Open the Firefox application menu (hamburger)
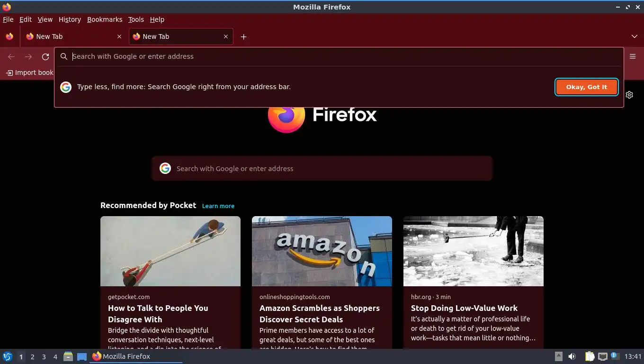644x364 pixels. point(633,56)
